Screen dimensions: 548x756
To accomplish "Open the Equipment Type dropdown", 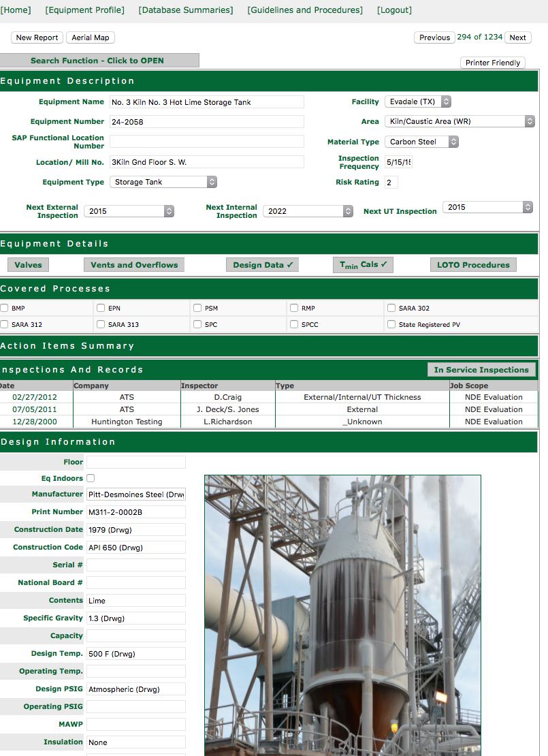I will 163,182.
